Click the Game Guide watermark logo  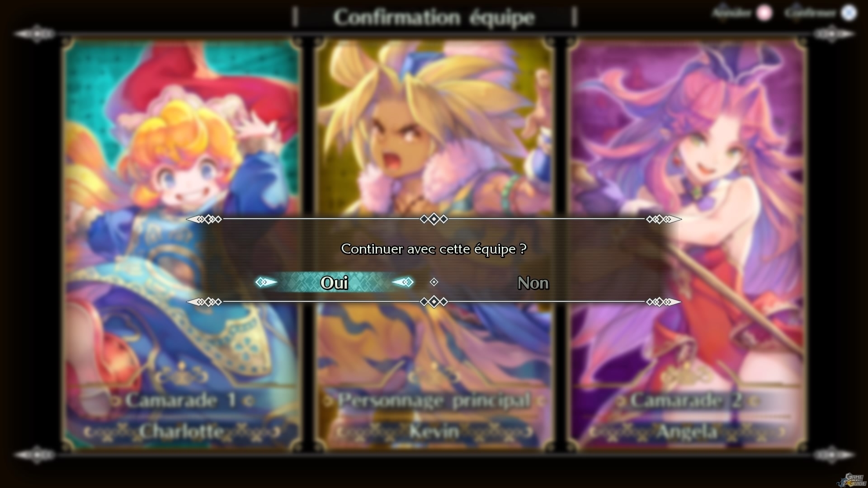(x=851, y=479)
